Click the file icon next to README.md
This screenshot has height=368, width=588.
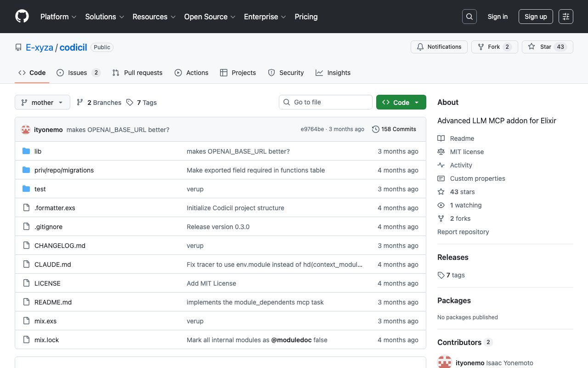click(26, 302)
